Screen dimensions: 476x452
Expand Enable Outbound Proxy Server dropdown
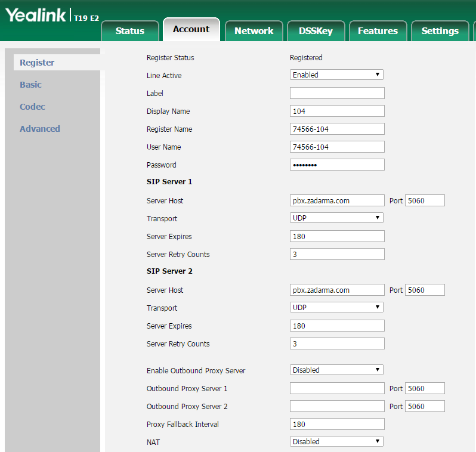click(x=336, y=370)
